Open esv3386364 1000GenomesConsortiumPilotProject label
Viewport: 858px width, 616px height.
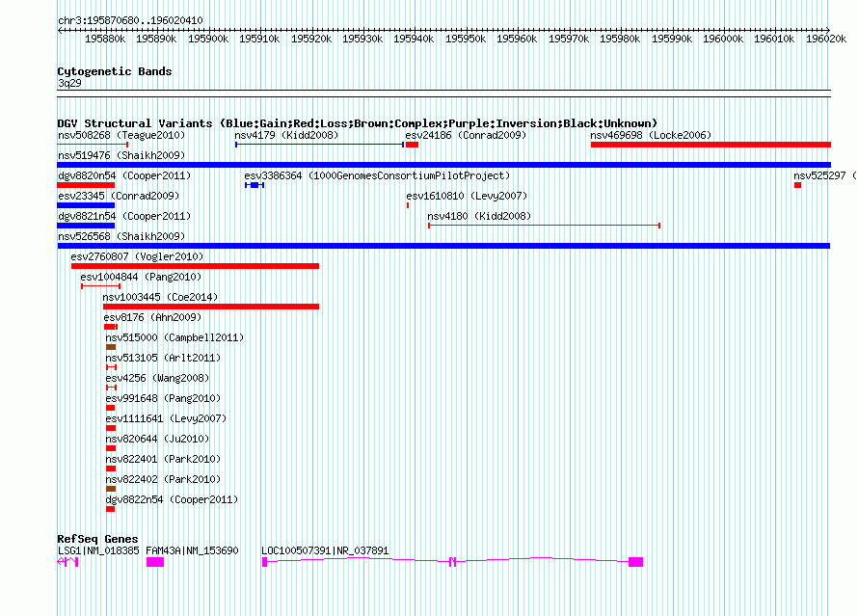coord(377,175)
